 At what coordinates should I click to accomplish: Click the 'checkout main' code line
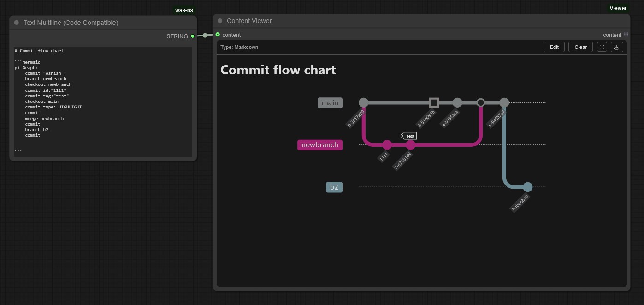42,102
